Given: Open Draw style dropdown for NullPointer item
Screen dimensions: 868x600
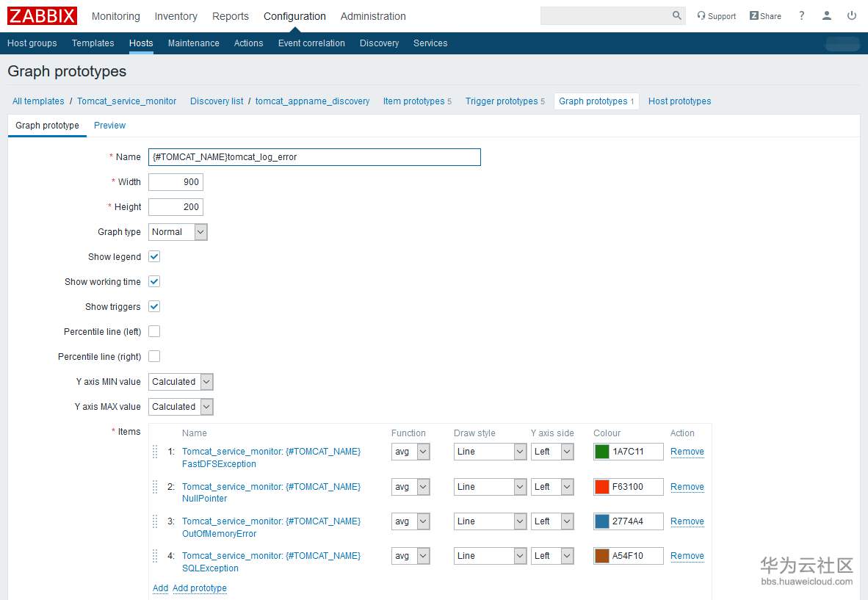Looking at the screenshot, I should point(489,486).
